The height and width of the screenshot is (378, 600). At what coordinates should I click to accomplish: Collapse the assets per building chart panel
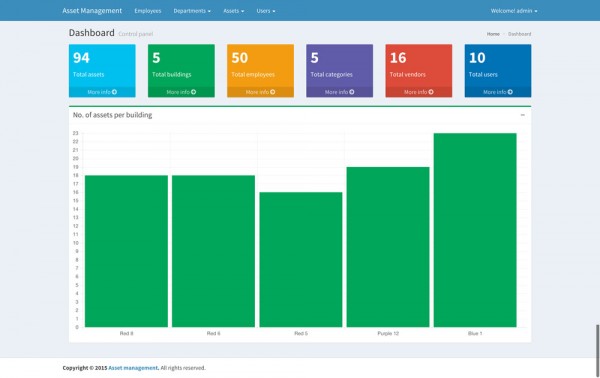coord(523,115)
